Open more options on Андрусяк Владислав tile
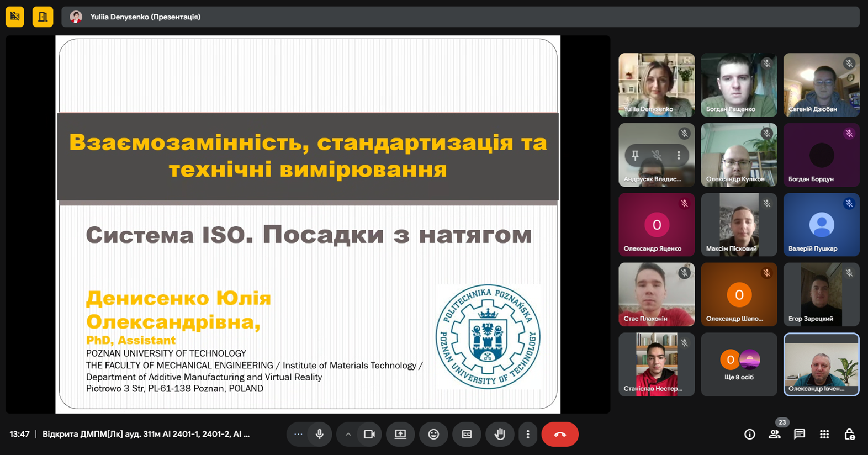This screenshot has width=868, height=455. (x=679, y=156)
